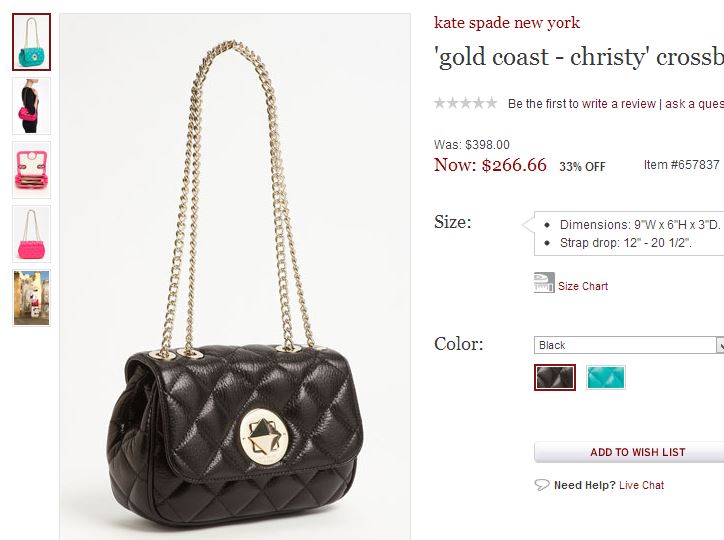
Task: Start a Live Chat via link
Action: pos(641,485)
